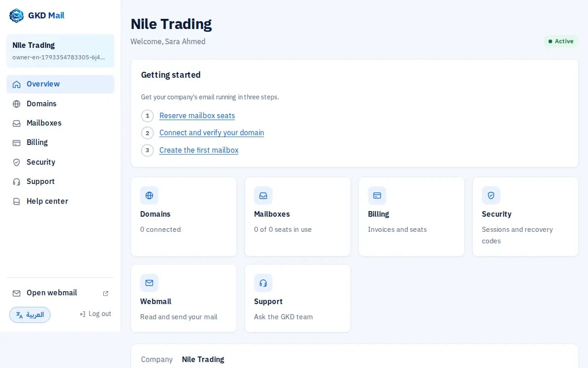
Task: Open the Security card title
Action: point(497,214)
